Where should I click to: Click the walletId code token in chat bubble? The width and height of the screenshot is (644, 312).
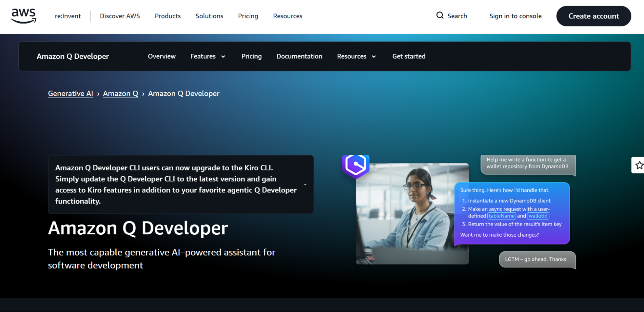(538, 216)
